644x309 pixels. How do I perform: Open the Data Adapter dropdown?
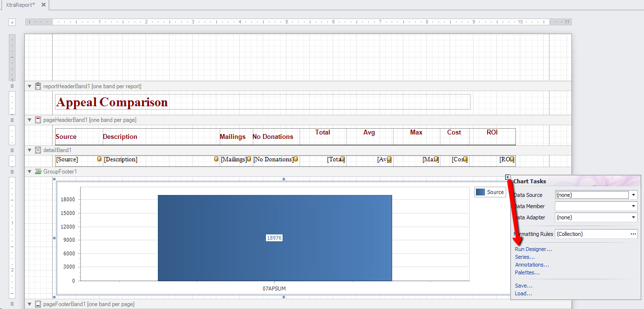click(x=634, y=217)
